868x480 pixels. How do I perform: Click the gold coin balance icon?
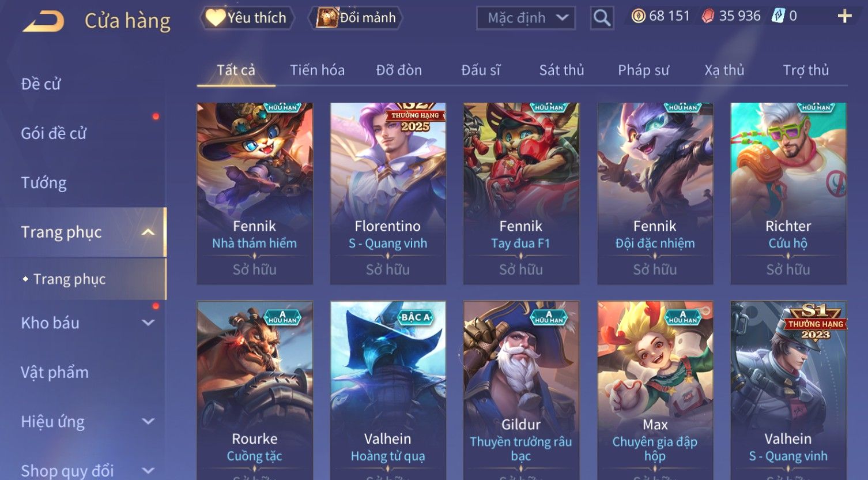point(638,16)
